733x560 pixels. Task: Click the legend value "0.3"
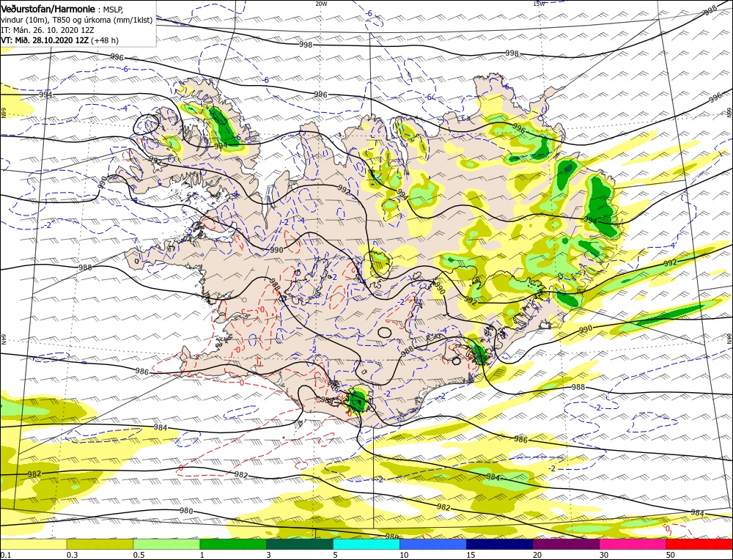point(72,555)
